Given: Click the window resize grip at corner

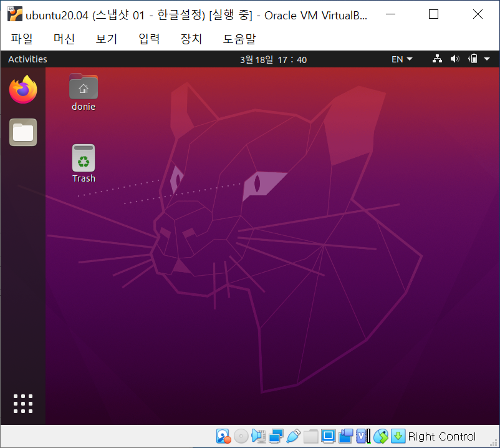Looking at the screenshot, I should coord(494,442).
